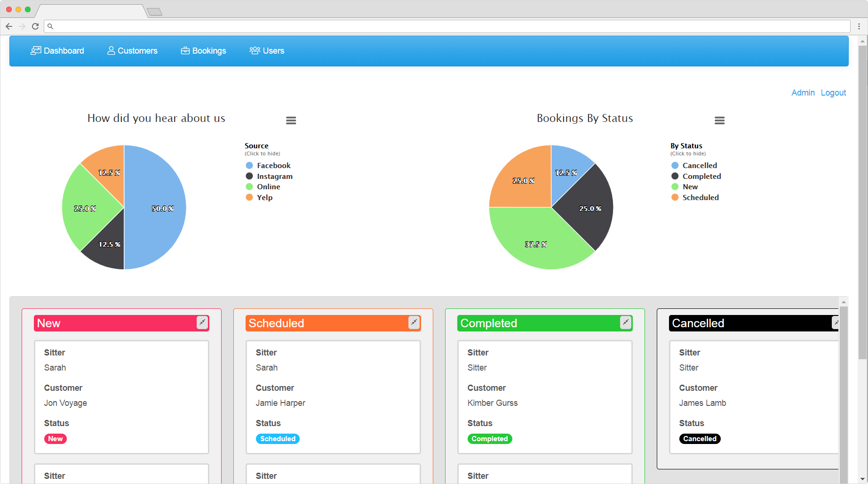Collapse the Cancelled bookings column
Screen dimensions: 868x484
click(x=836, y=323)
